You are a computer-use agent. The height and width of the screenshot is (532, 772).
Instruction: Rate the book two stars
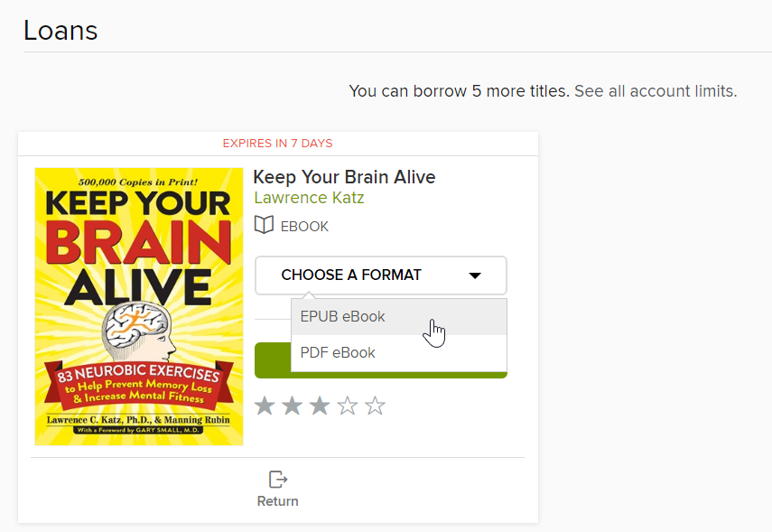(293, 406)
